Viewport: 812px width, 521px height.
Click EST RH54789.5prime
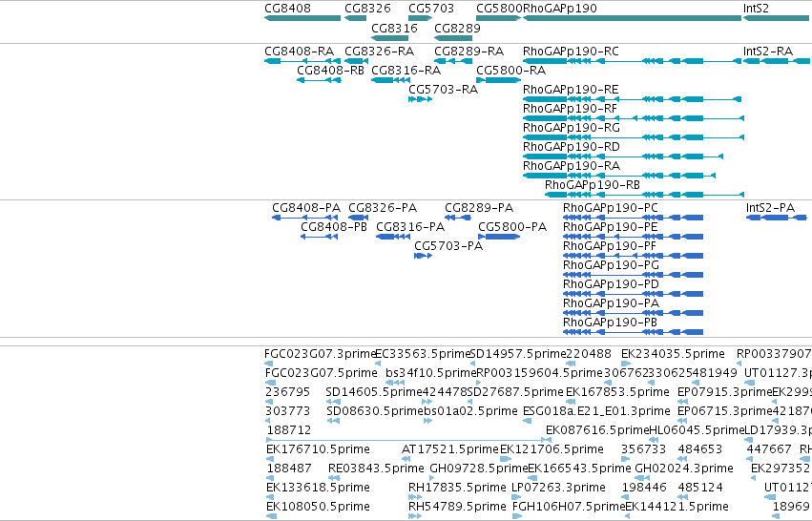(415, 516)
